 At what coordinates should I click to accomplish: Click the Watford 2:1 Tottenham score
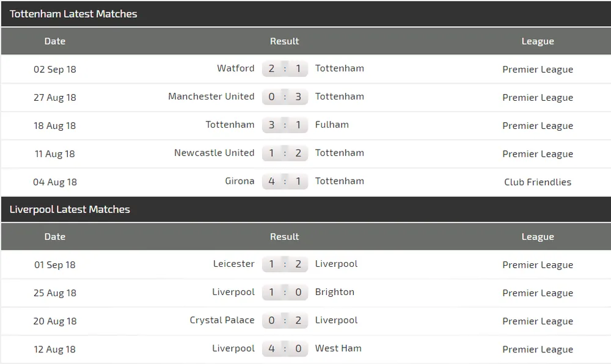click(285, 68)
